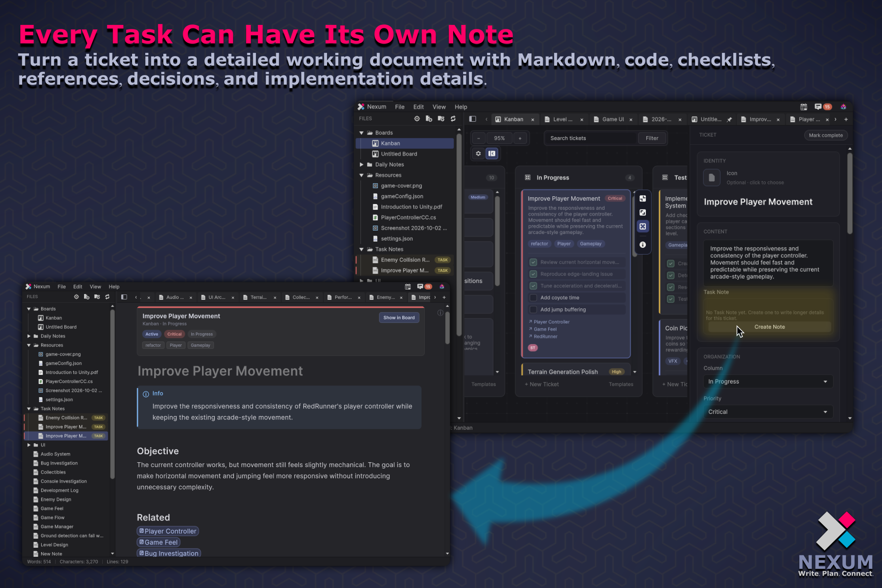Click the Show in Board button
The height and width of the screenshot is (588, 882).
pyautogui.click(x=399, y=318)
